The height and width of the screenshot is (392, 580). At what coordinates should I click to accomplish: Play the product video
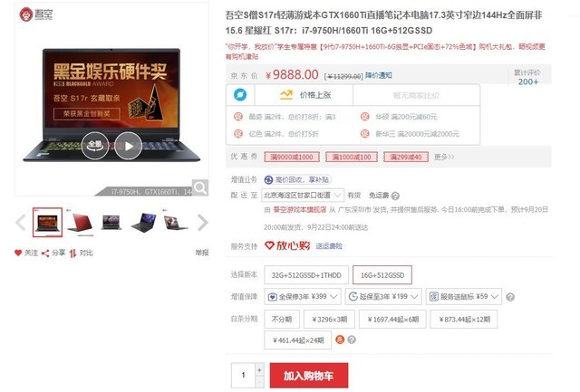pos(128,146)
